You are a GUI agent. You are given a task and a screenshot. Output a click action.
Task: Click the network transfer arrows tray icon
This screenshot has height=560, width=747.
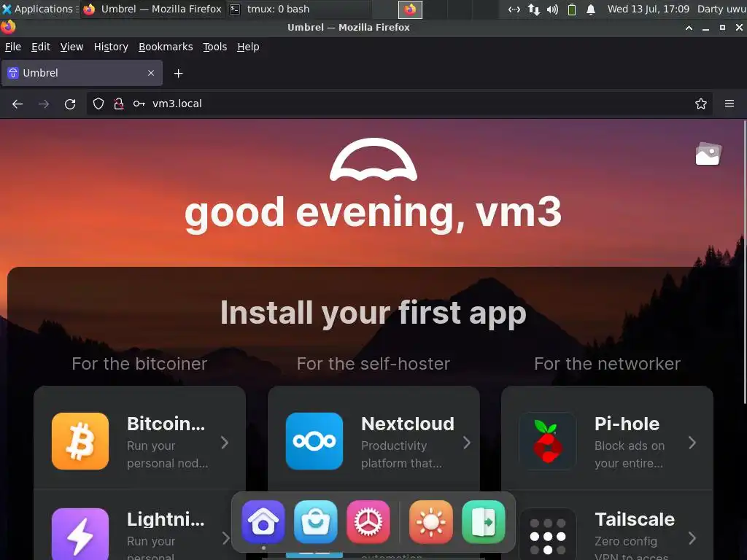533,9
